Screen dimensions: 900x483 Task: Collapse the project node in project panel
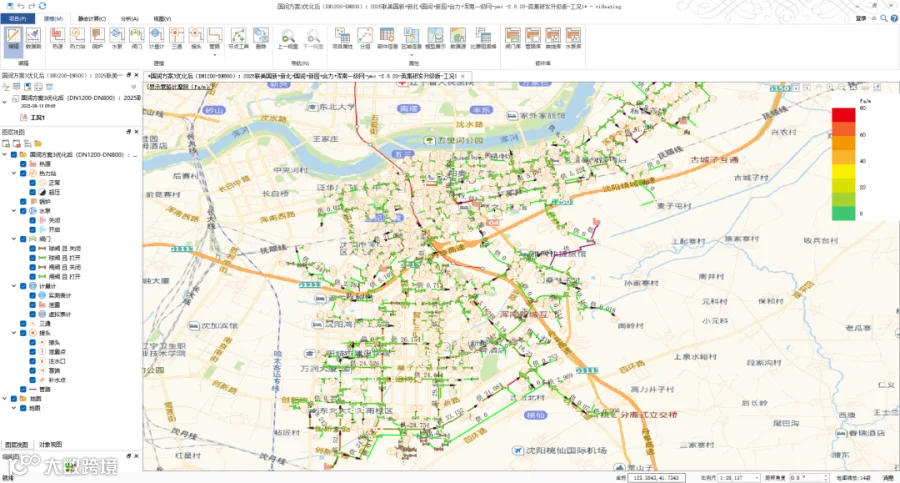coord(5,101)
